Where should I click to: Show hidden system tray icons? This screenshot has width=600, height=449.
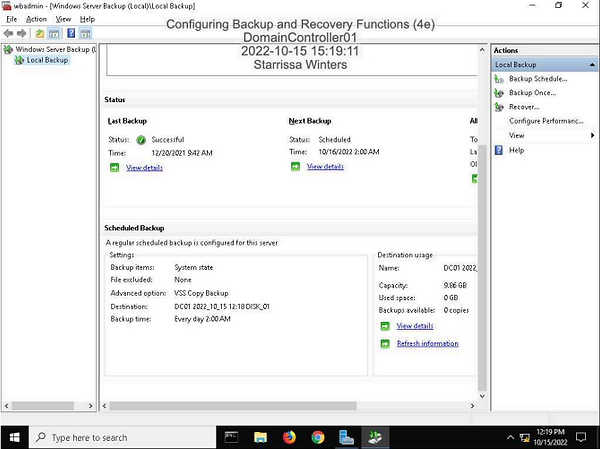click(x=510, y=437)
